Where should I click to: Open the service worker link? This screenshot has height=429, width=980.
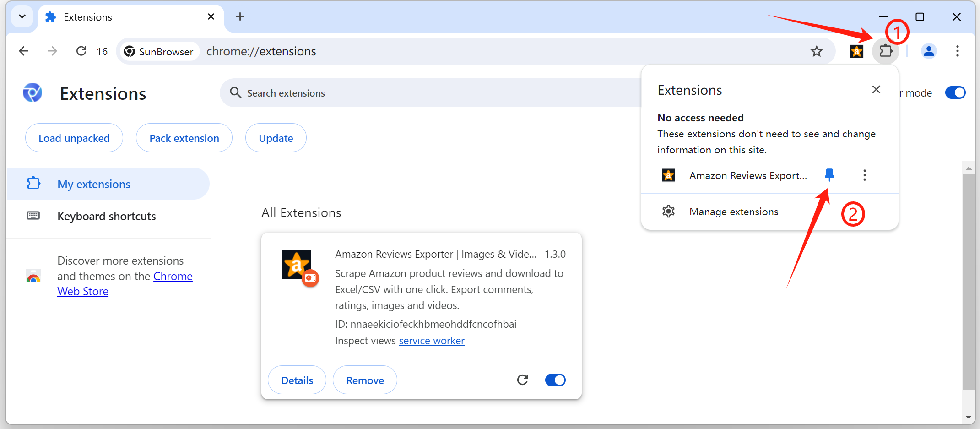[x=431, y=341]
